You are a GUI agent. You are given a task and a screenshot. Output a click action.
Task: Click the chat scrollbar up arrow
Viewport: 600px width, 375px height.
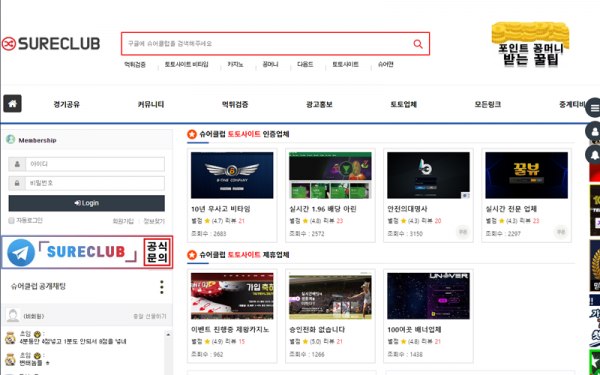pos(168,335)
